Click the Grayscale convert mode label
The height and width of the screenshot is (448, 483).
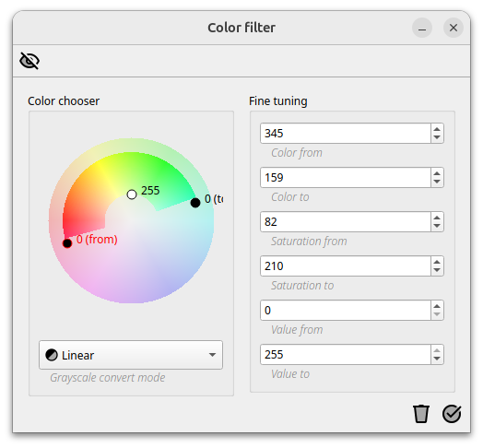[108, 377]
